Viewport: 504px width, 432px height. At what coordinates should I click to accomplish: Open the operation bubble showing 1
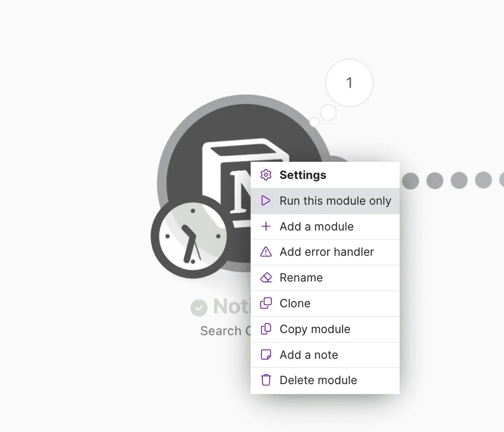pyautogui.click(x=350, y=83)
